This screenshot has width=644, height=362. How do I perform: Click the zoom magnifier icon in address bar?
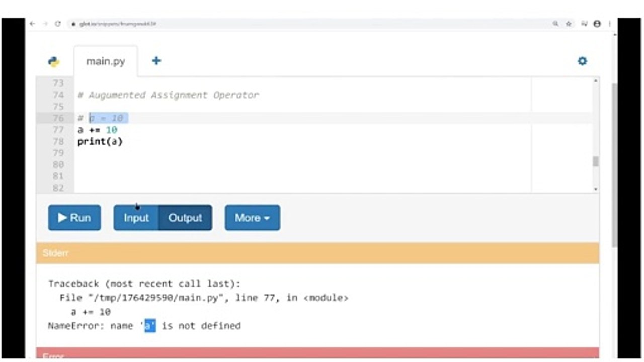click(555, 24)
